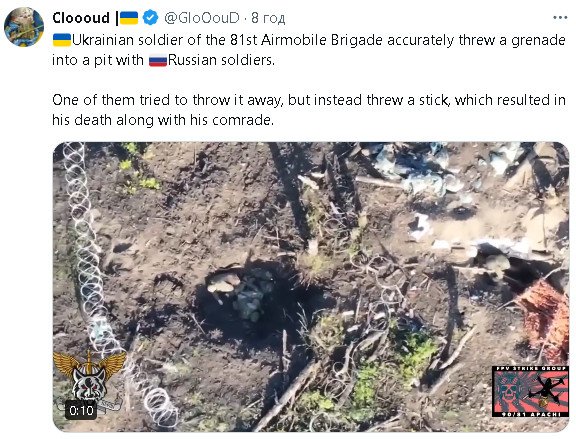The width and height of the screenshot is (576, 439).
Task: Click the tweet text about the 81st Airmobile Brigade
Action: [309, 50]
